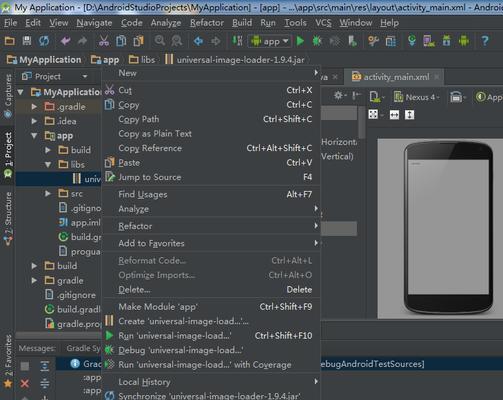Open the 2: Structure side panel
503x400 pixels.
tap(8, 219)
